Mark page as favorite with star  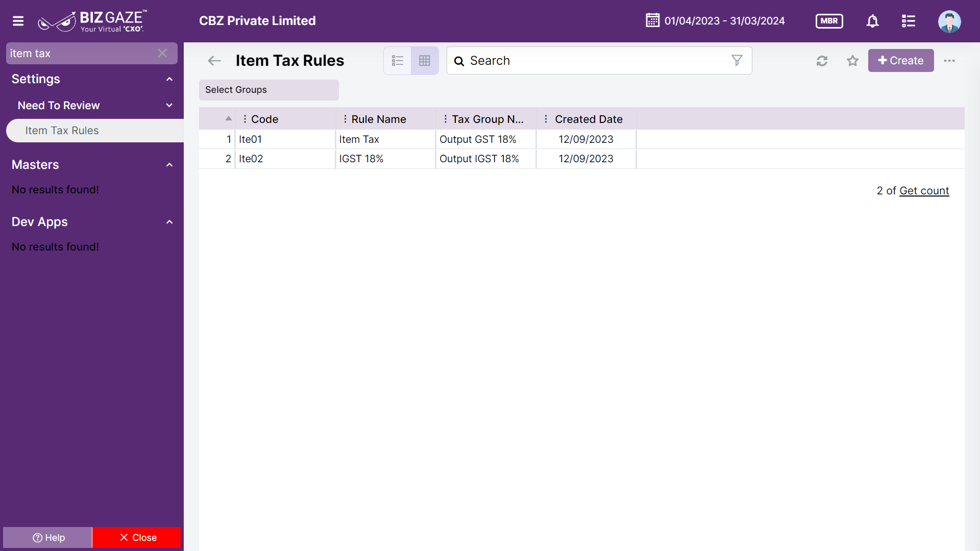(852, 61)
